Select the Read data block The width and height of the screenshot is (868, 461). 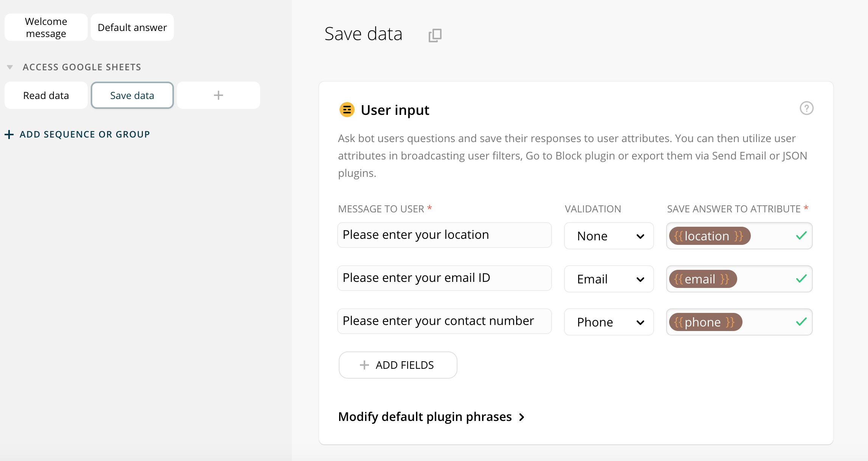tap(46, 96)
